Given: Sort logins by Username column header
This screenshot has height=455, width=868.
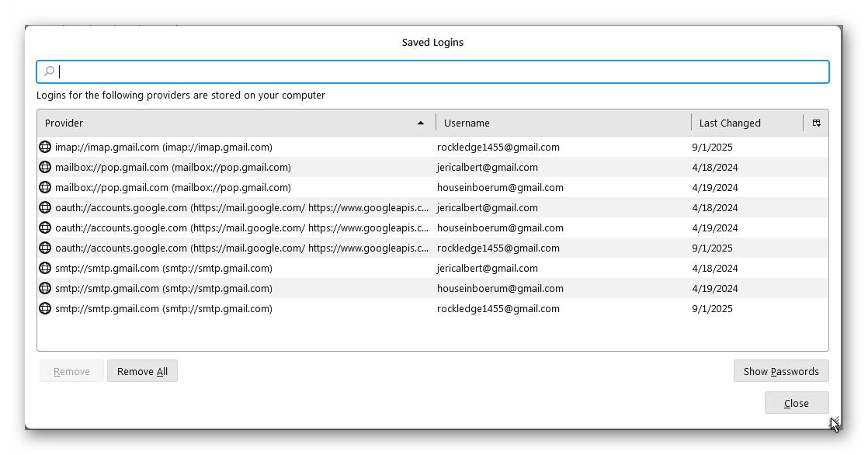Looking at the screenshot, I should click(563, 123).
